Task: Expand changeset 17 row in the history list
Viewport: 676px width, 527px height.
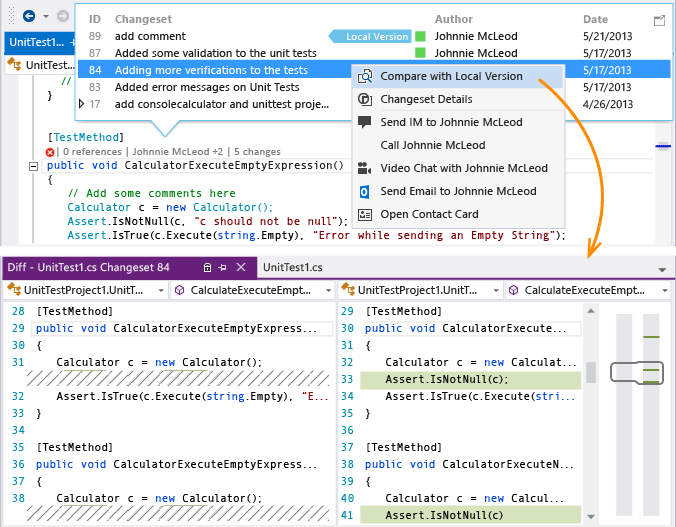Action: coord(81,104)
